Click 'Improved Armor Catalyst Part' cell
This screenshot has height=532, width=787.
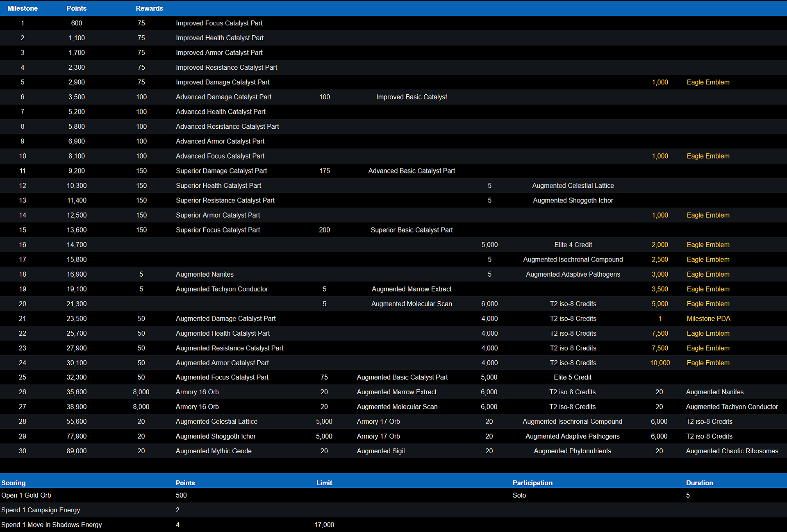tap(219, 53)
